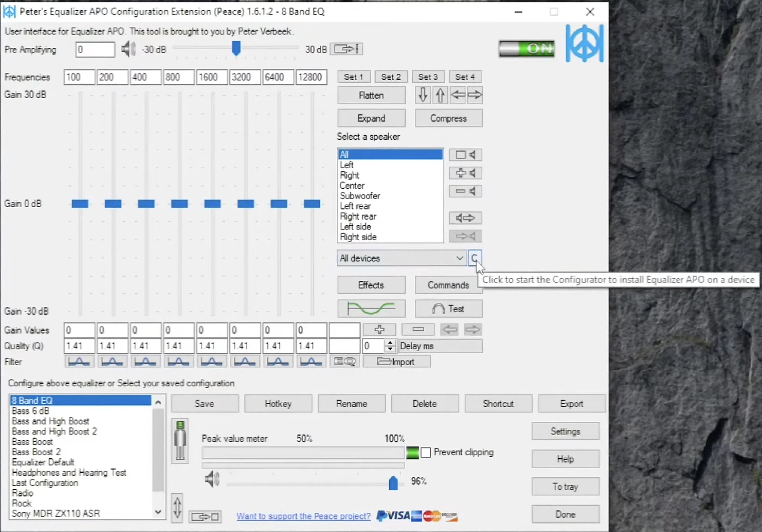
Task: Click the Test headphones button
Action: 449,309
